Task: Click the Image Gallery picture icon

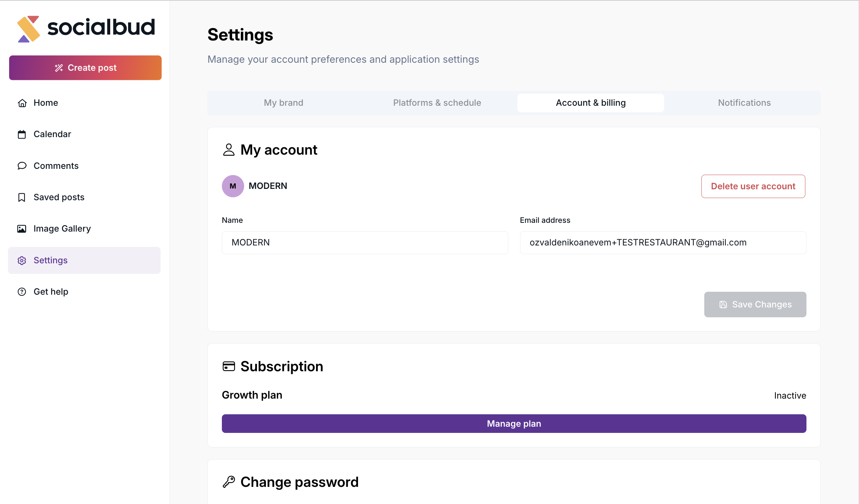Action: (x=22, y=229)
